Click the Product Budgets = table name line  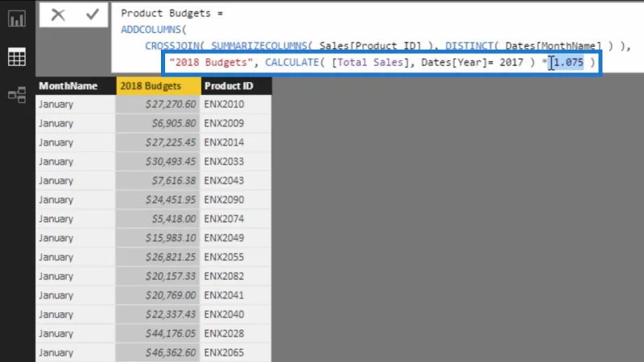[171, 13]
